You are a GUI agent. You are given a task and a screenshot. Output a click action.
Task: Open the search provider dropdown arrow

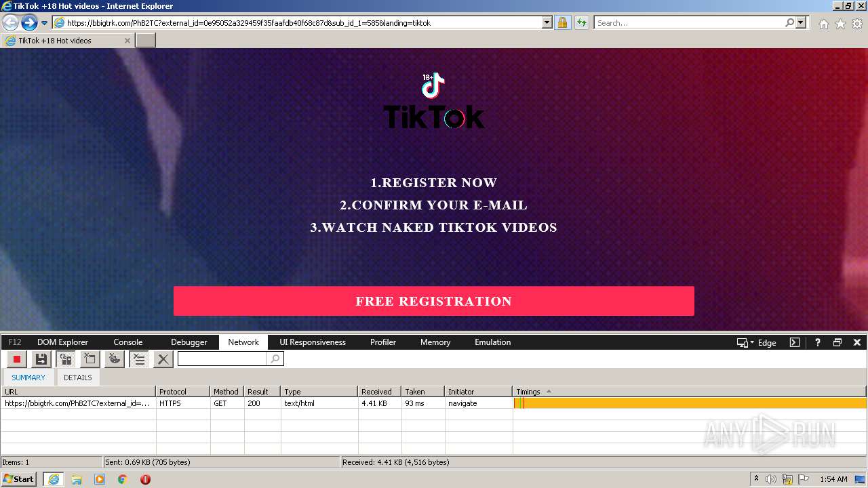(x=801, y=22)
